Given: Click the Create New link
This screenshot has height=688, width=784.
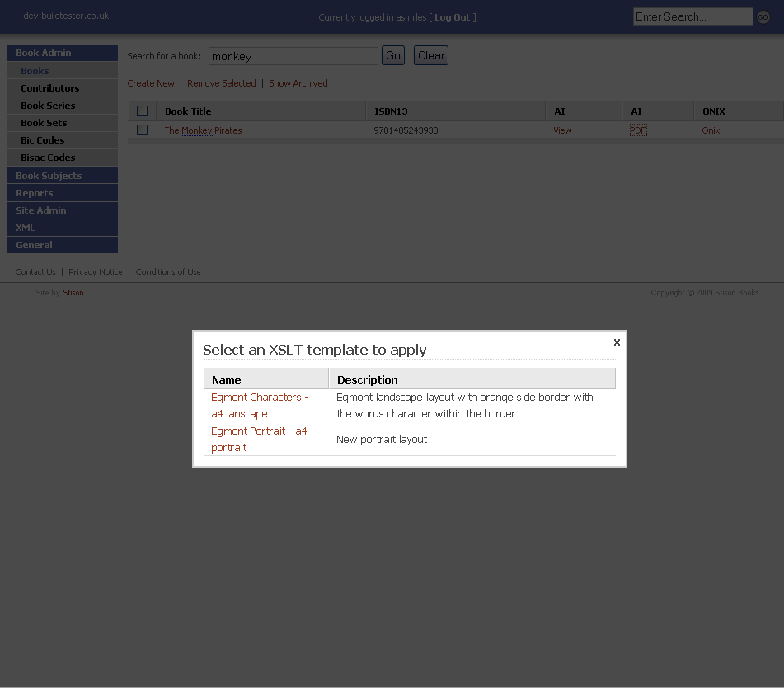Looking at the screenshot, I should pos(151,83).
